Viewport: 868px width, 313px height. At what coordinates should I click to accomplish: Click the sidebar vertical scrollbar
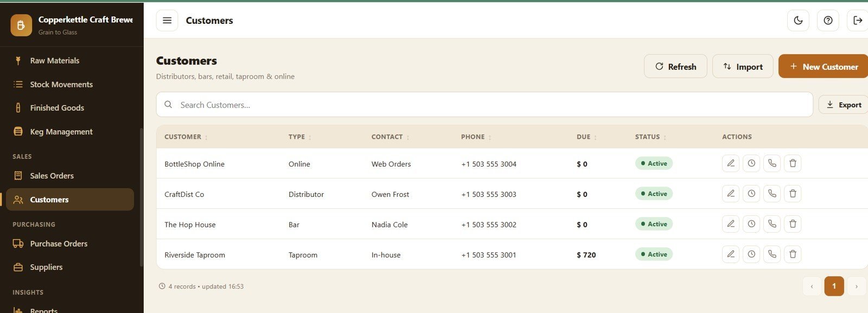point(142,197)
